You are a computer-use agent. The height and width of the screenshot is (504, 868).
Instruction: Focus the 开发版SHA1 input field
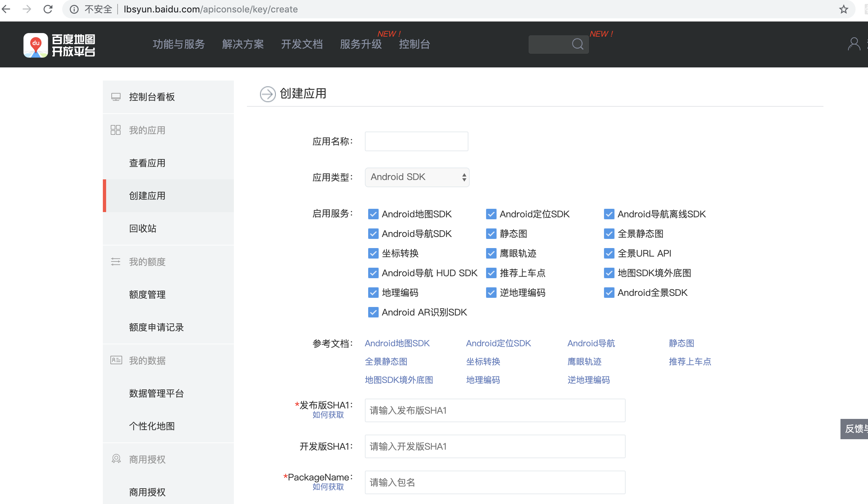pyautogui.click(x=495, y=446)
